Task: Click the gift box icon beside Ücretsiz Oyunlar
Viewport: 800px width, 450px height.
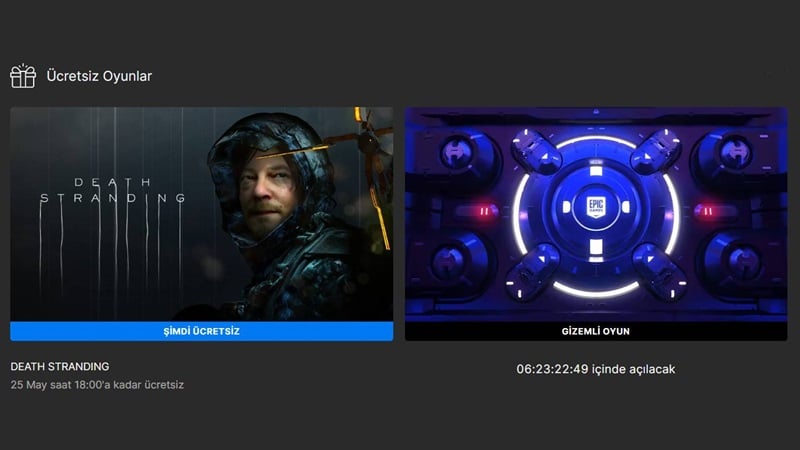Action: tap(23, 76)
